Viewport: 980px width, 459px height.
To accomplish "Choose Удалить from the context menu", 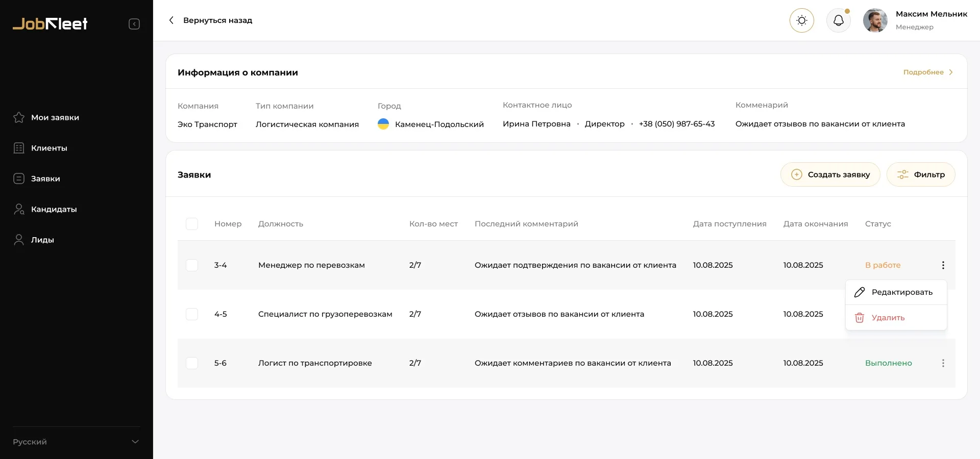I will point(888,318).
